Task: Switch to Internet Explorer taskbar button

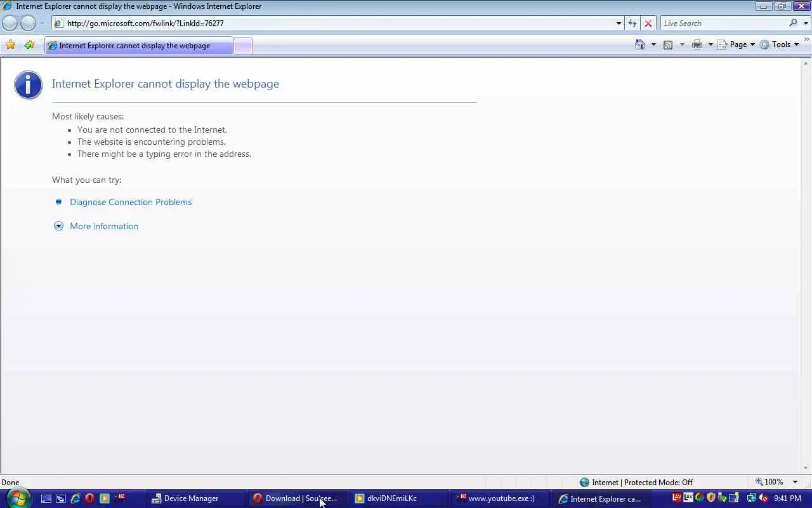Action: (x=601, y=498)
